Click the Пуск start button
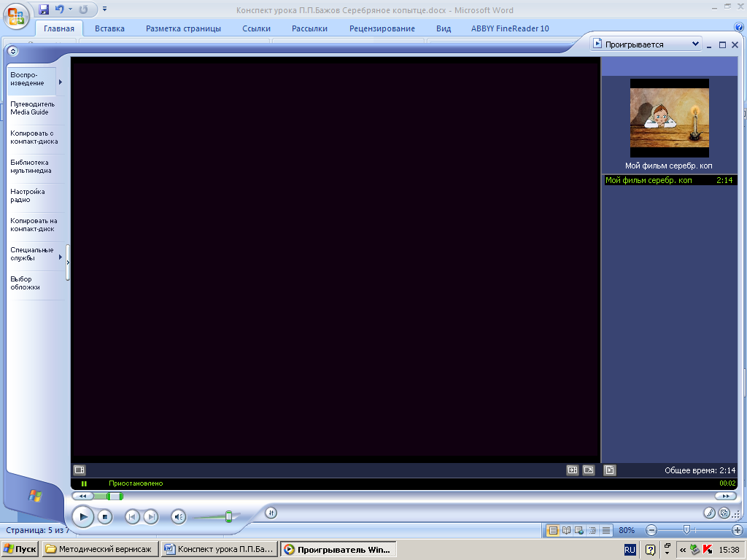The height and width of the screenshot is (560, 747). pos(20,549)
